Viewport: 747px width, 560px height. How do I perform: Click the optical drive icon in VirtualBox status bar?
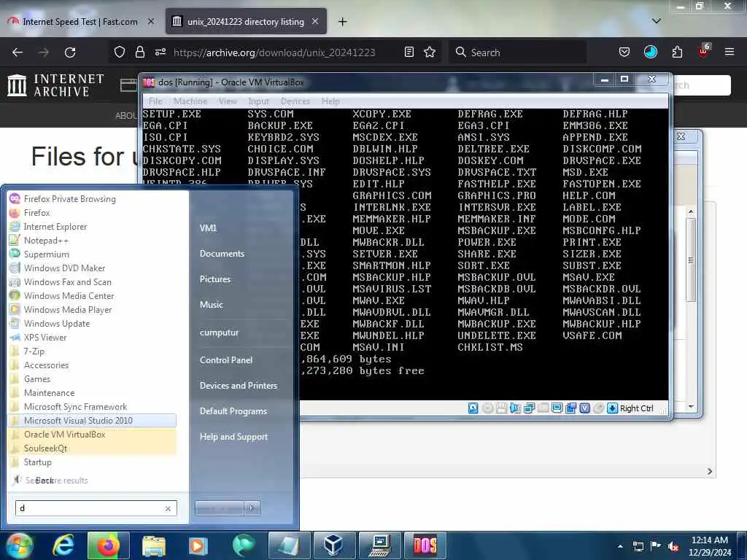487,408
